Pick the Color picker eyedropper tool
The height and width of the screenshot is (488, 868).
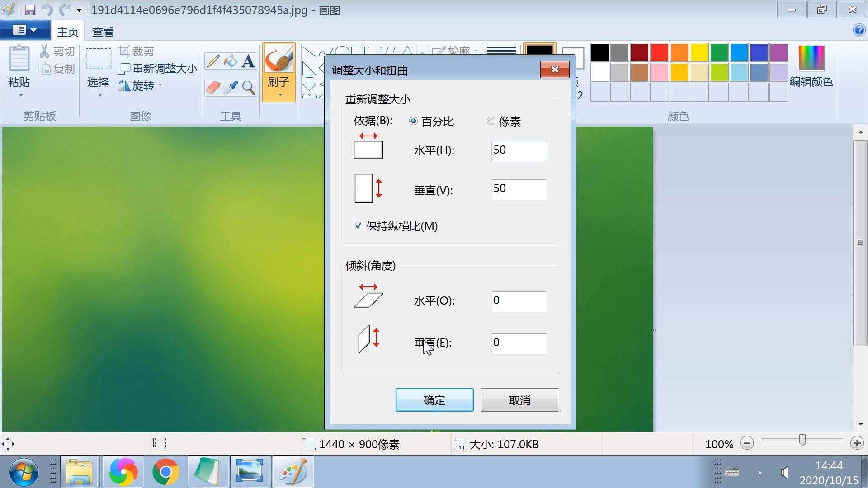231,88
